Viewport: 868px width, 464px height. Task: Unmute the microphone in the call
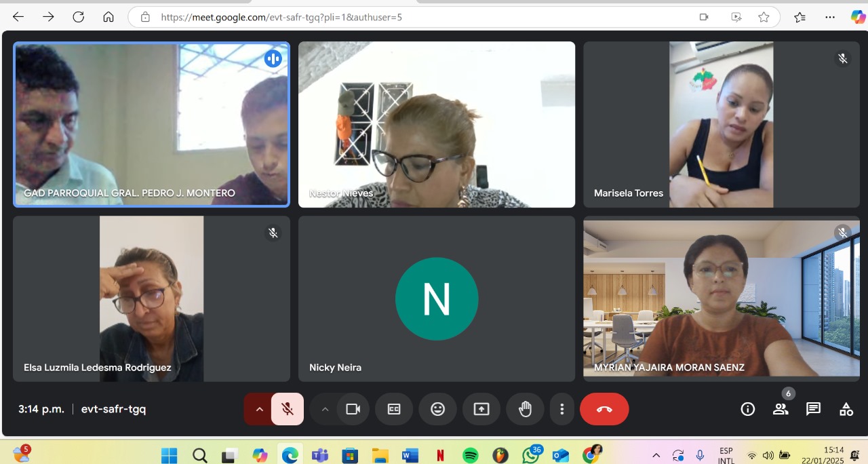coord(288,409)
